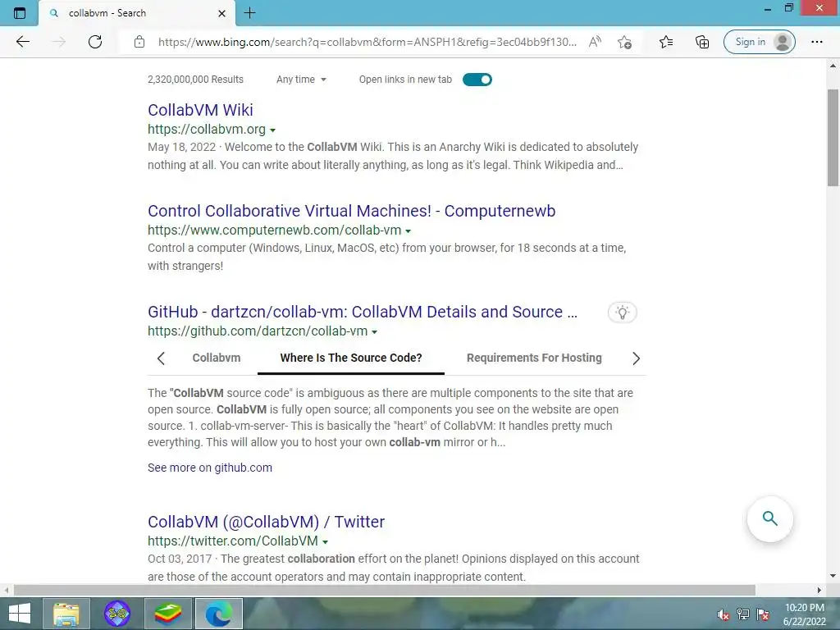Viewport: 840px width, 630px height.
Task: Reload the current page
Action: click(x=95, y=42)
